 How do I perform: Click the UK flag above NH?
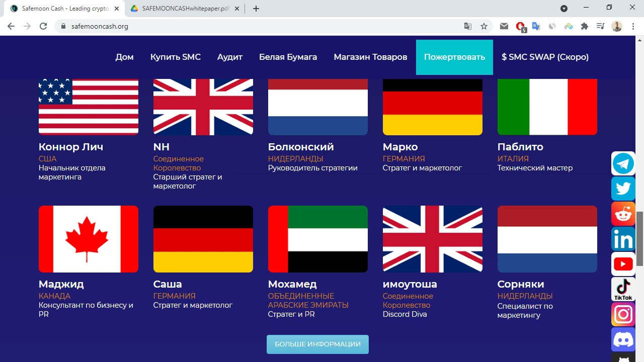(x=203, y=107)
